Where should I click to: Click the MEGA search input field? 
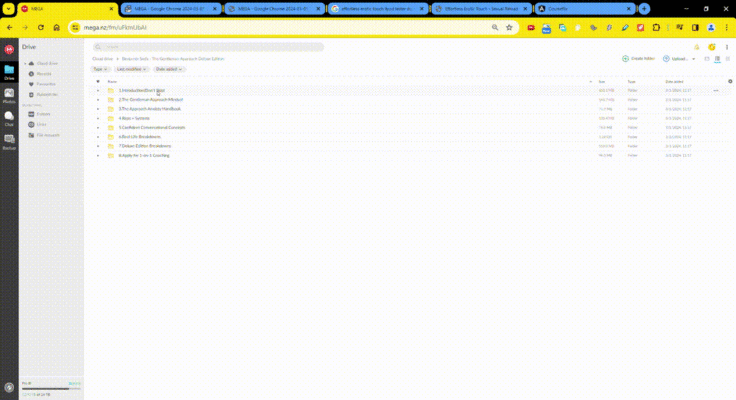(x=208, y=47)
